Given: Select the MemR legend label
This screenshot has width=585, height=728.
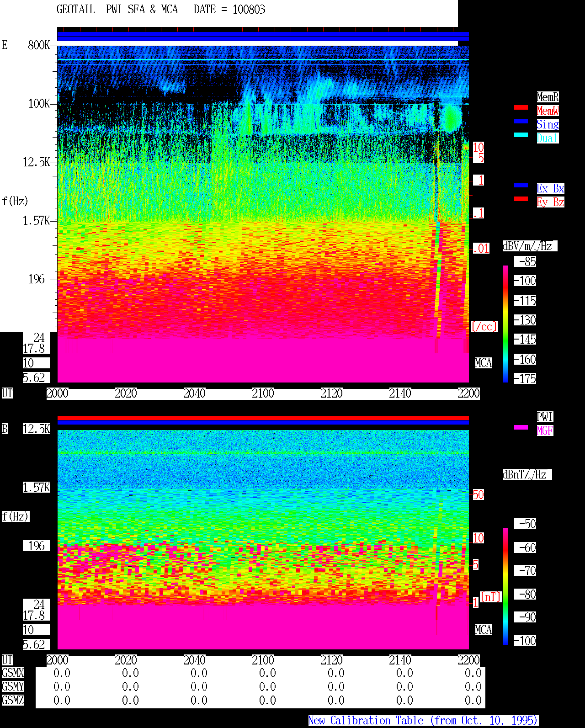Looking at the screenshot, I should point(548,97).
